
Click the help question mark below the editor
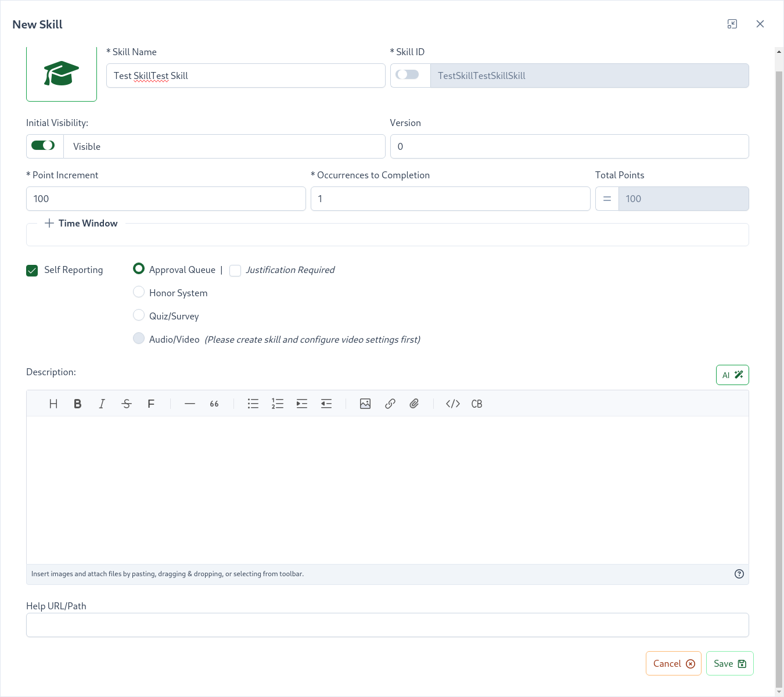(739, 574)
